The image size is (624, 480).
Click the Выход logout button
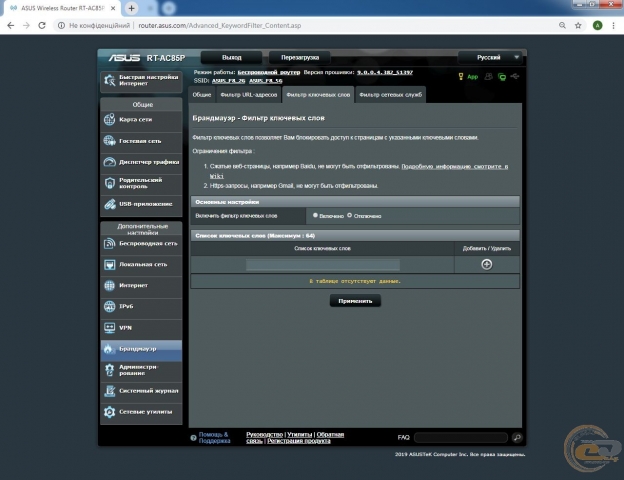click(232, 58)
